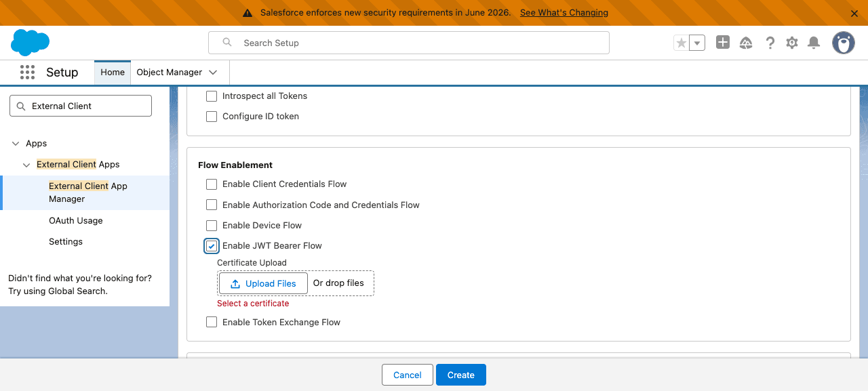Viewport: 868px width, 391px height.
Task: Check Introspect all Tokens
Action: coord(212,96)
